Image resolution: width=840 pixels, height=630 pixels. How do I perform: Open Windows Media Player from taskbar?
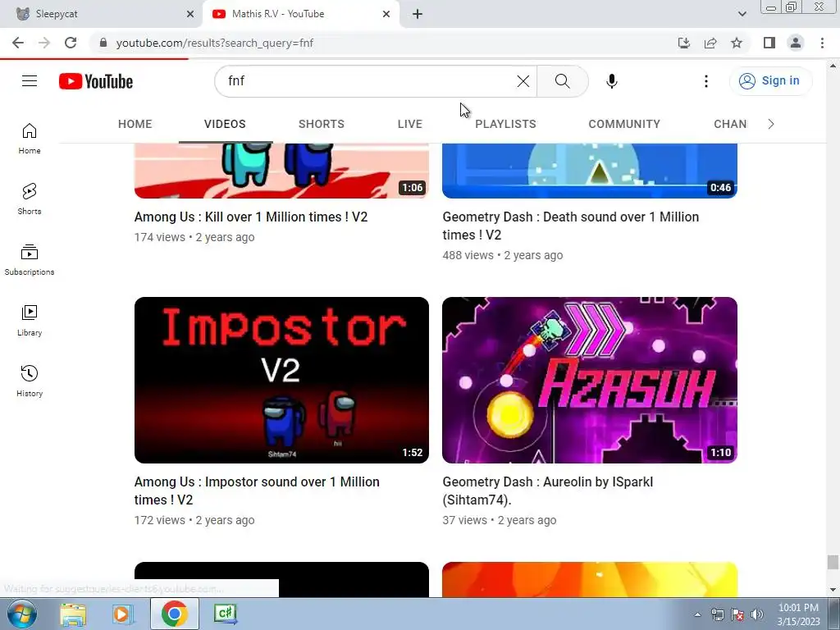(123, 614)
